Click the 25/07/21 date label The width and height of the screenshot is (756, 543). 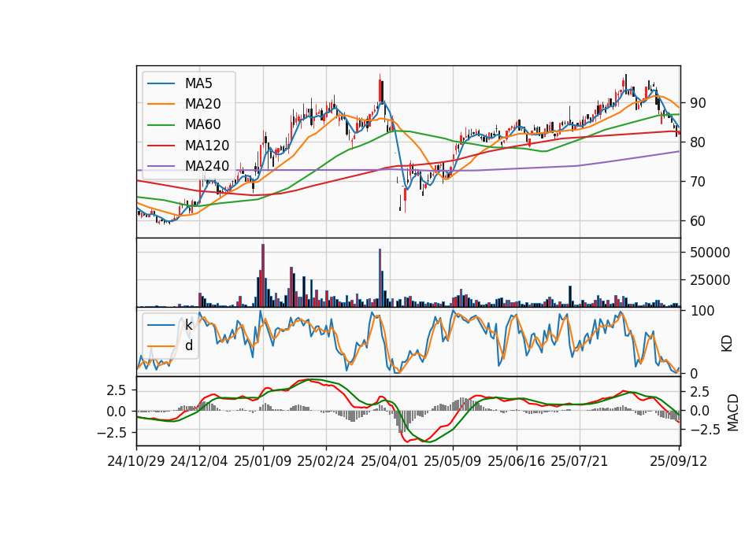pyautogui.click(x=580, y=461)
